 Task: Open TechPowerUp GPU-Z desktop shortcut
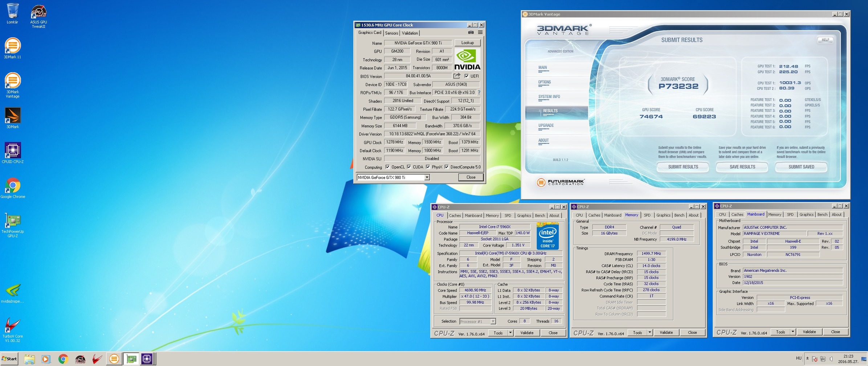pos(12,225)
